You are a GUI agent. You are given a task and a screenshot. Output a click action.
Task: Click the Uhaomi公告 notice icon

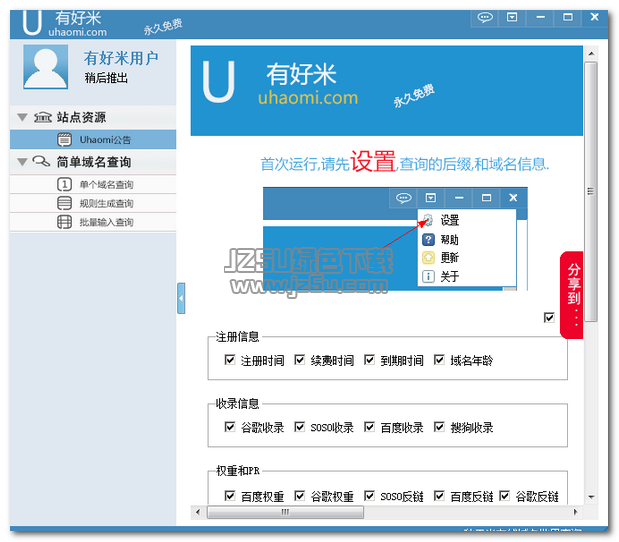(x=64, y=140)
